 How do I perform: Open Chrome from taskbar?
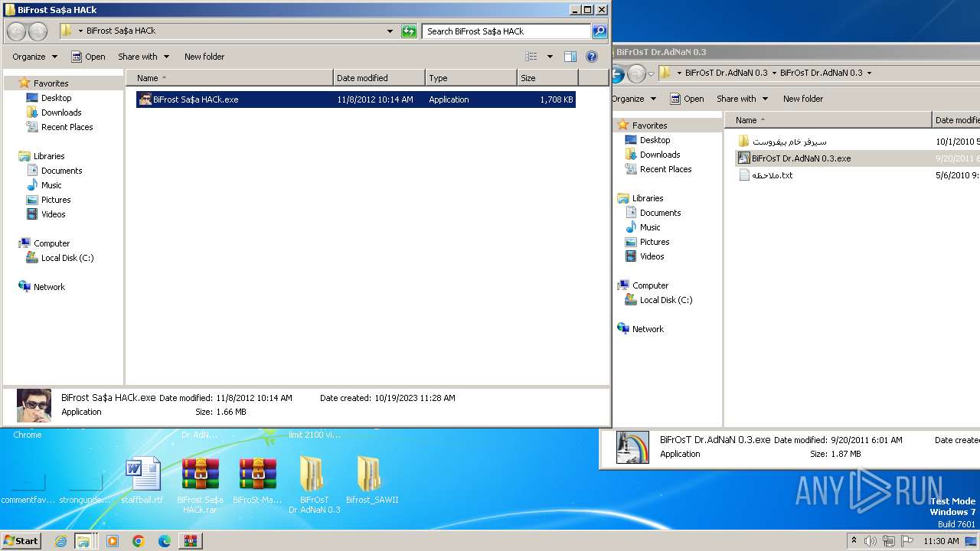(x=139, y=541)
